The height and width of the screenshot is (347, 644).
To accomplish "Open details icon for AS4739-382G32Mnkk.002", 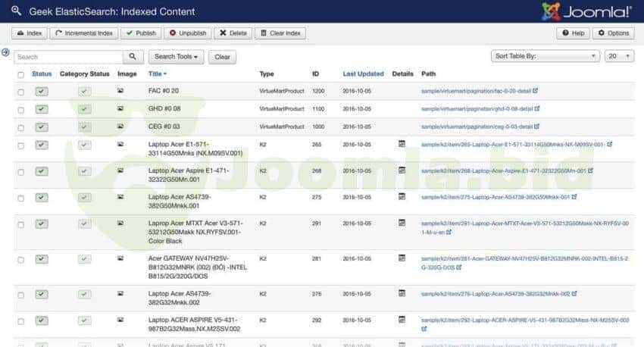I will [x=402, y=293].
